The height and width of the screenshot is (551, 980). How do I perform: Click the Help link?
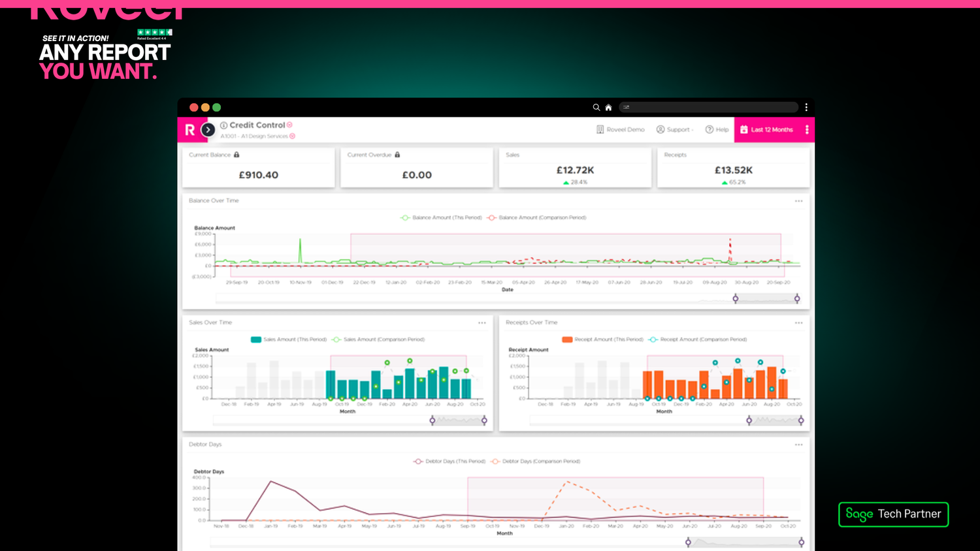717,130
